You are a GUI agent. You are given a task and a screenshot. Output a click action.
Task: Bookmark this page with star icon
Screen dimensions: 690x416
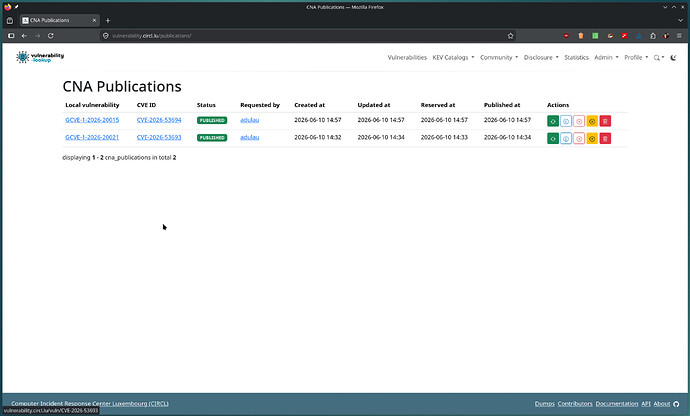(510, 36)
